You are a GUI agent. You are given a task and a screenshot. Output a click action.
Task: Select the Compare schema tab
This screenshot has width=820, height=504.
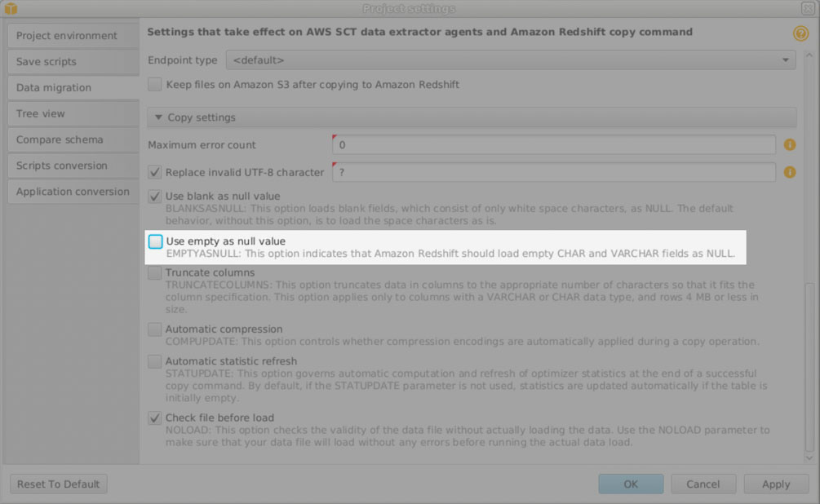(73, 139)
